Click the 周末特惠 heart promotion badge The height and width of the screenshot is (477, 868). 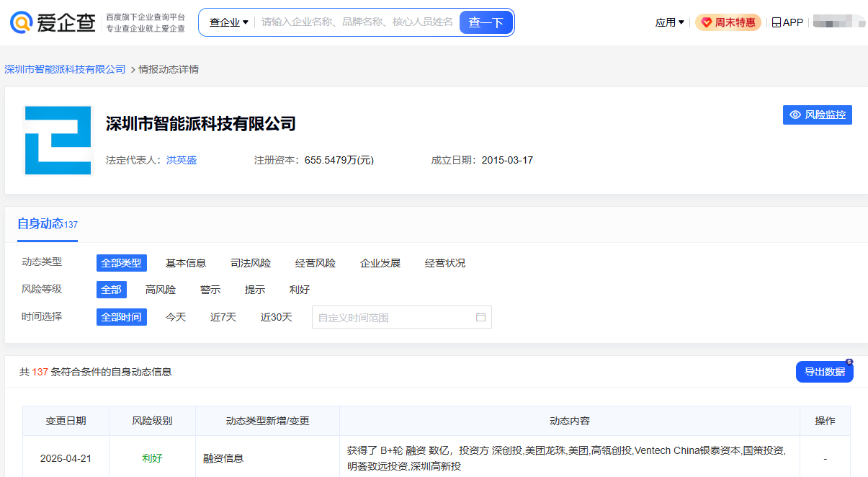pos(728,22)
